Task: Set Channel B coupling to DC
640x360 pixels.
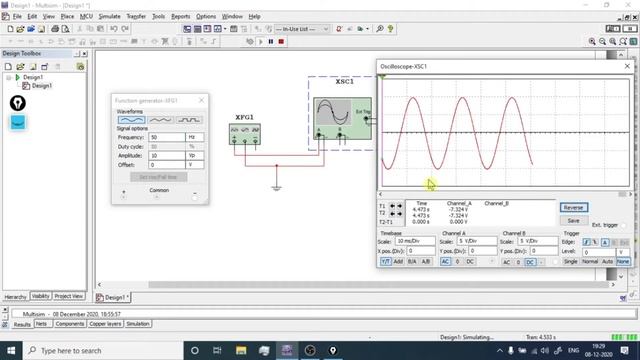Action: click(530, 262)
